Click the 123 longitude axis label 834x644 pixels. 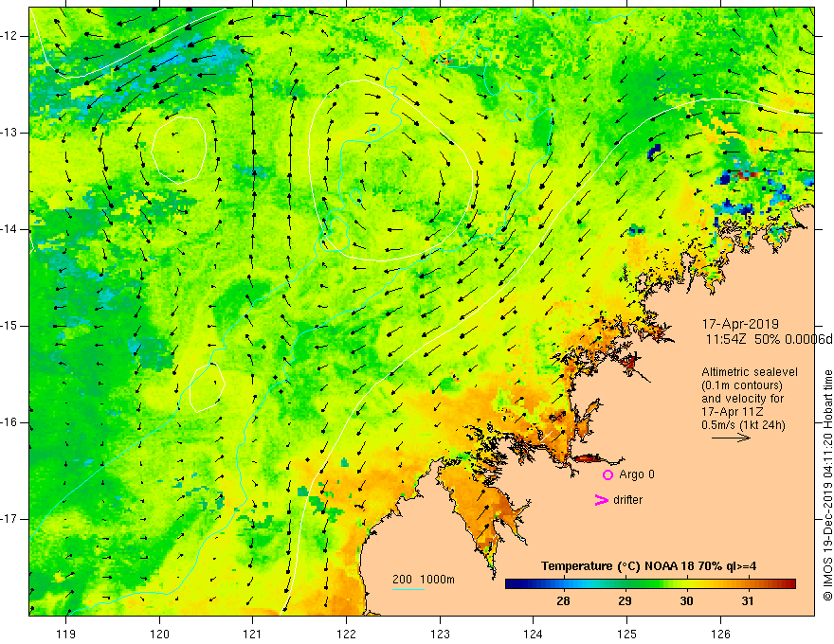pyautogui.click(x=440, y=635)
